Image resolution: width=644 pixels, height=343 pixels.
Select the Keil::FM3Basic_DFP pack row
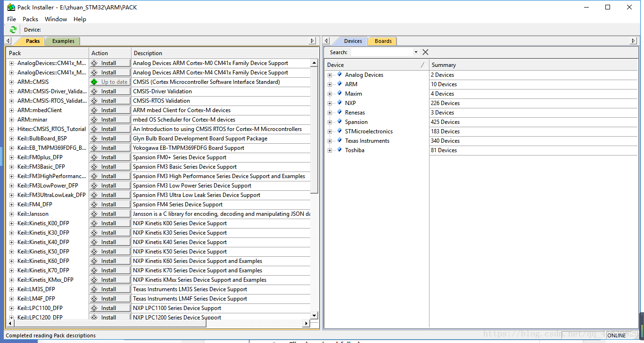(41, 167)
